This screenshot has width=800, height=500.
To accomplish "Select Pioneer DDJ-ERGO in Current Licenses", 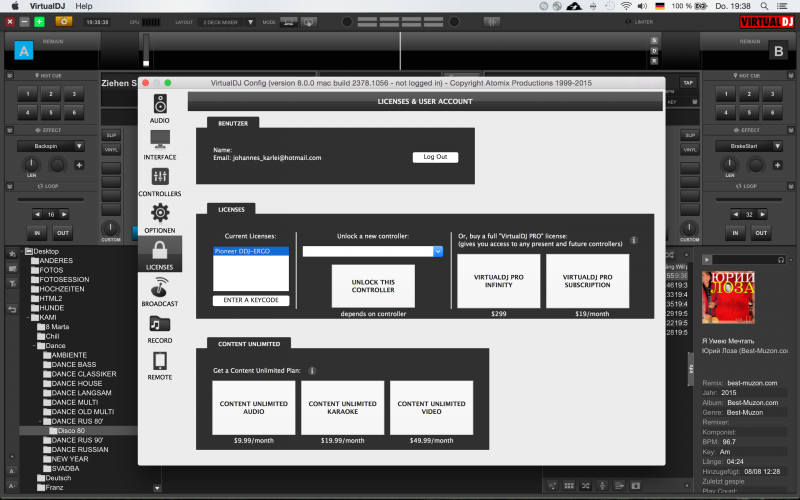I will coord(251,251).
